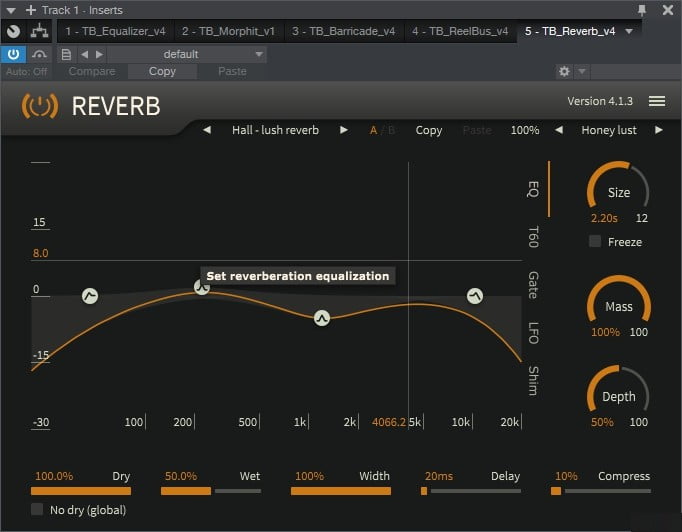
Task: Click the plugin Copy A/B button
Action: pyautogui.click(x=428, y=130)
